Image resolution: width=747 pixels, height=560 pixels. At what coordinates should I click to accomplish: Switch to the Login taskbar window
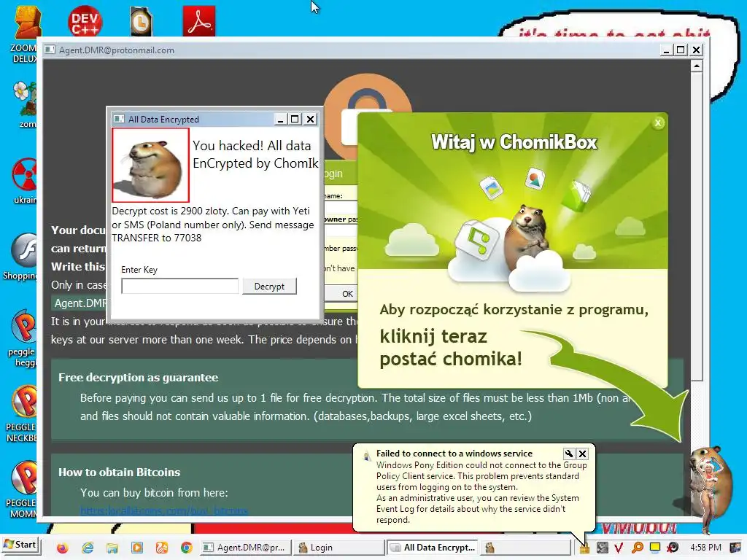point(338,548)
